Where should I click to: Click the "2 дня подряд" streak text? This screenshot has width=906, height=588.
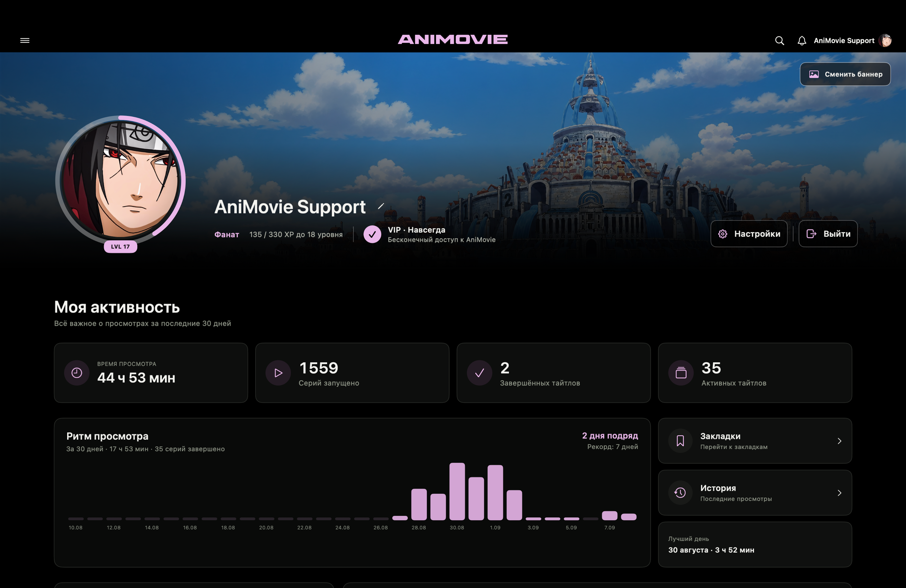coord(610,436)
